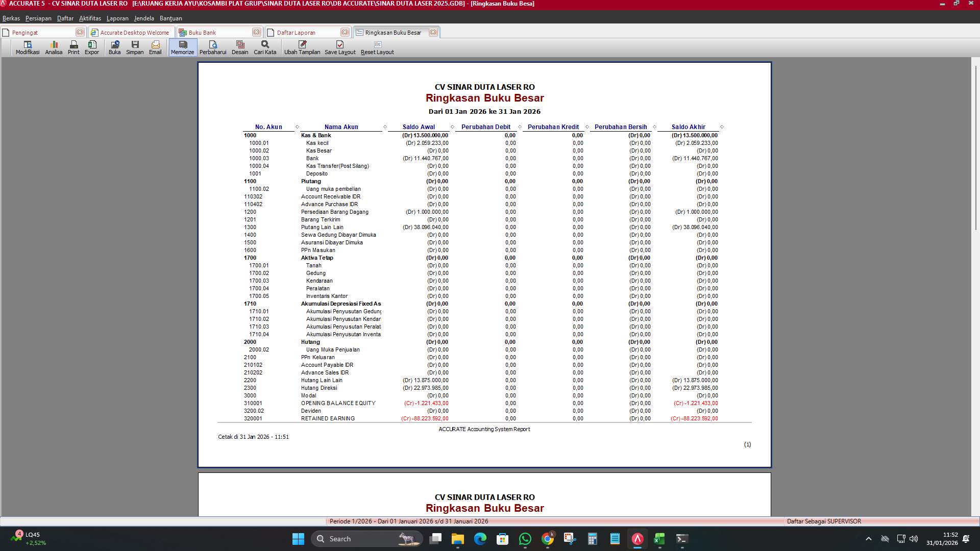Screen dimensions: 980x551
Task: Refresh the report using Perbaharui
Action: pos(213,47)
